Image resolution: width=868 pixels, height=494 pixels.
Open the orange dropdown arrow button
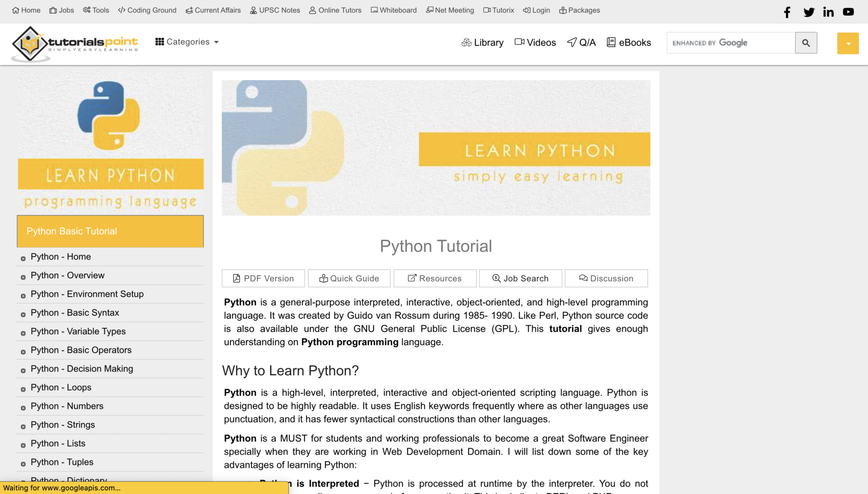(848, 43)
